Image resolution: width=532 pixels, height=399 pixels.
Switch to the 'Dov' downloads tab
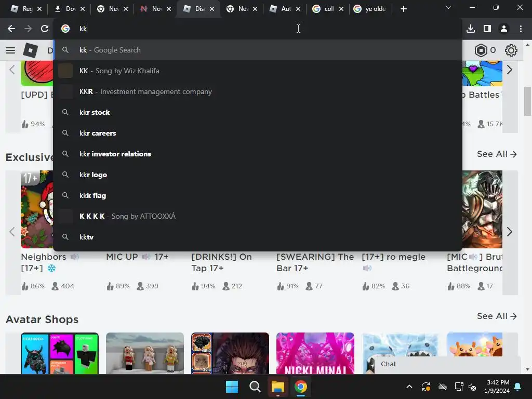pyautogui.click(x=66, y=9)
